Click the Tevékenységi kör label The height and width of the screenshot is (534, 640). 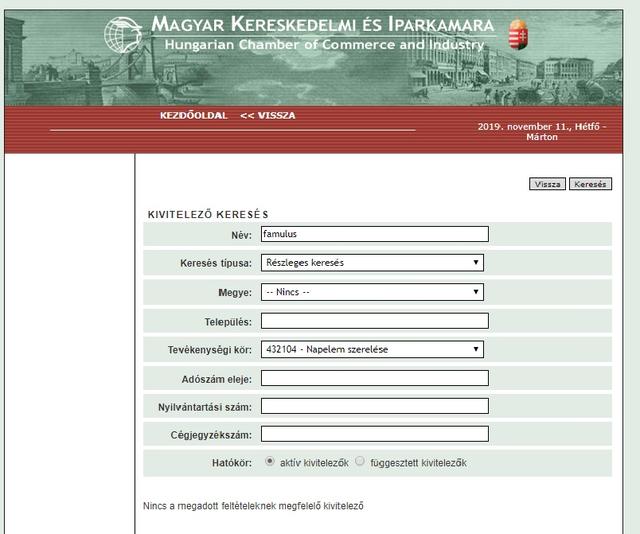coord(210,350)
